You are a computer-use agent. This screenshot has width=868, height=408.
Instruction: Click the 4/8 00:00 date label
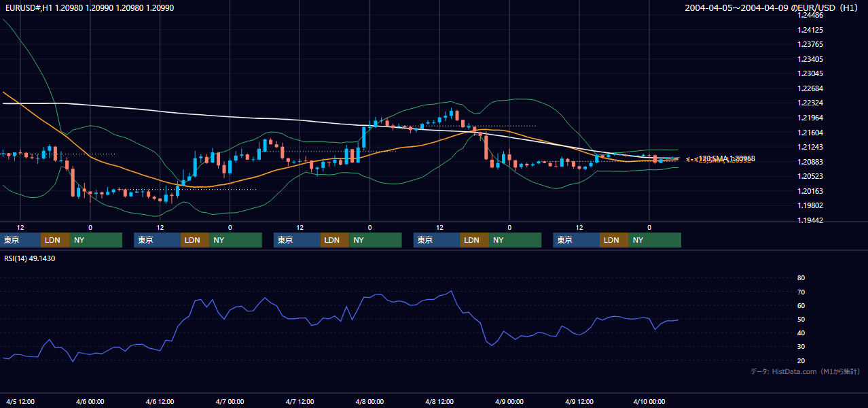pyautogui.click(x=369, y=401)
